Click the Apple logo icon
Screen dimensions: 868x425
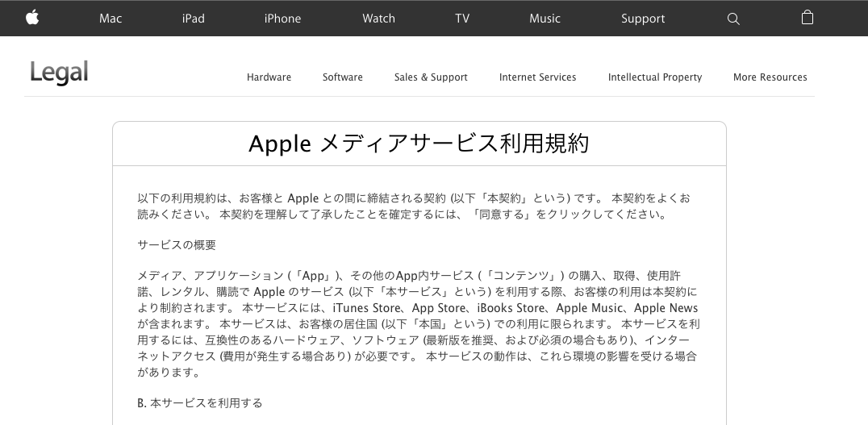[32, 18]
